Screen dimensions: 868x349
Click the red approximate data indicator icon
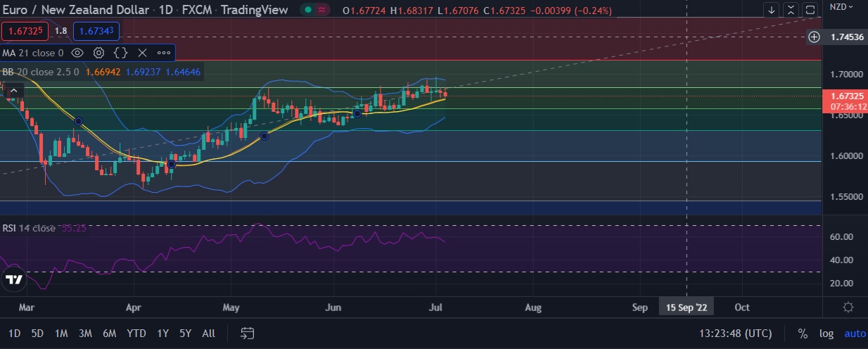coord(322,11)
